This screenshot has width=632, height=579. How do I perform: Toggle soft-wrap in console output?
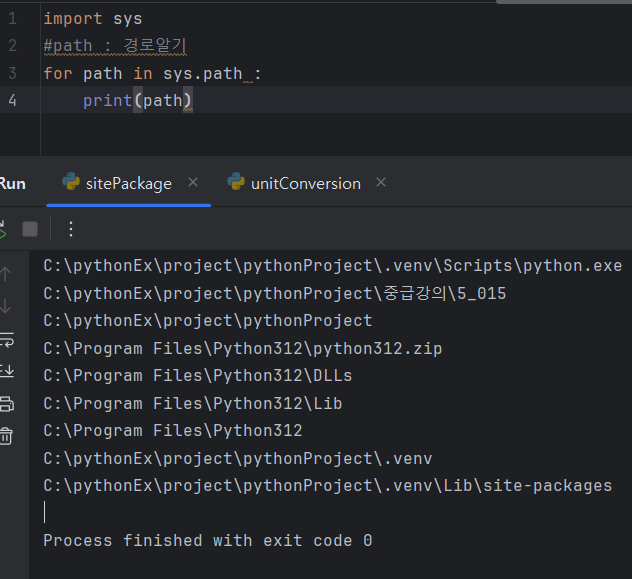click(x=6, y=339)
